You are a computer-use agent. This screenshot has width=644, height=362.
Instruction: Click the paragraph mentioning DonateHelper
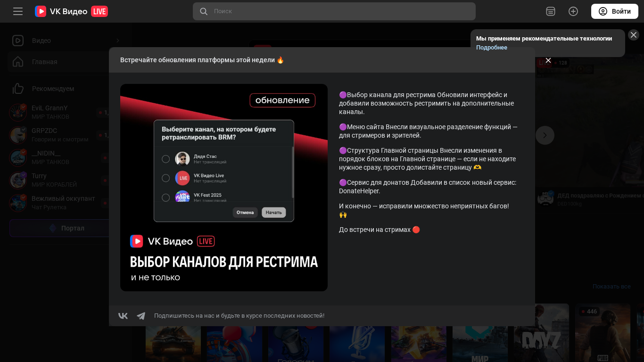pyautogui.click(x=428, y=187)
